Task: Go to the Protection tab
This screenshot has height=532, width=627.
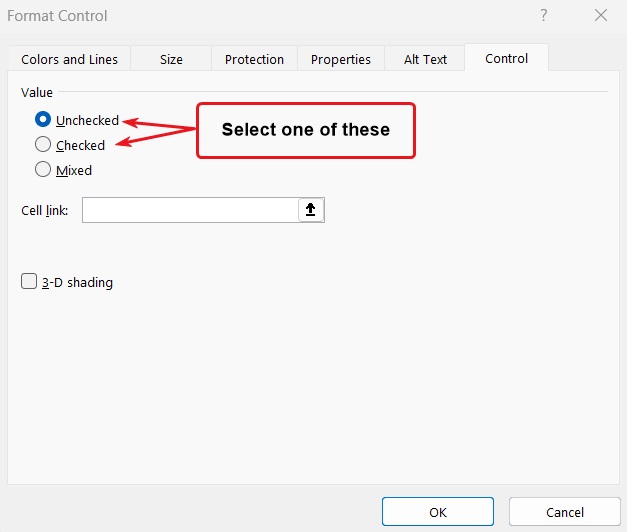Action: coord(254,59)
